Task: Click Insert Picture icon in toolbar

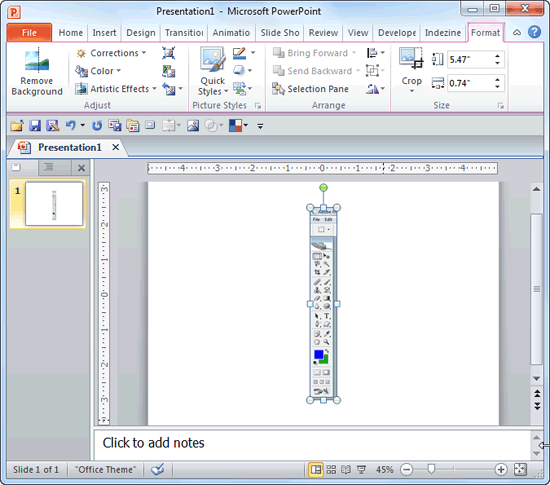Action: pyautogui.click(x=193, y=126)
